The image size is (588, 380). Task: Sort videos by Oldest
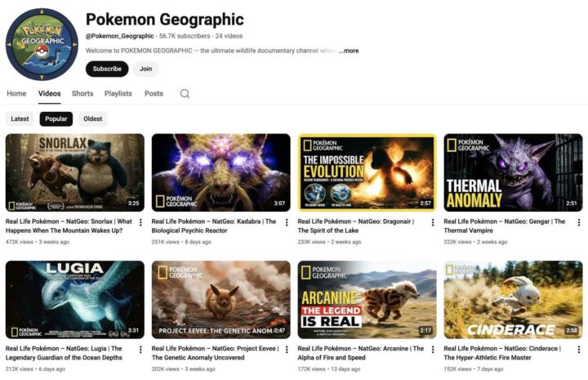(x=92, y=119)
